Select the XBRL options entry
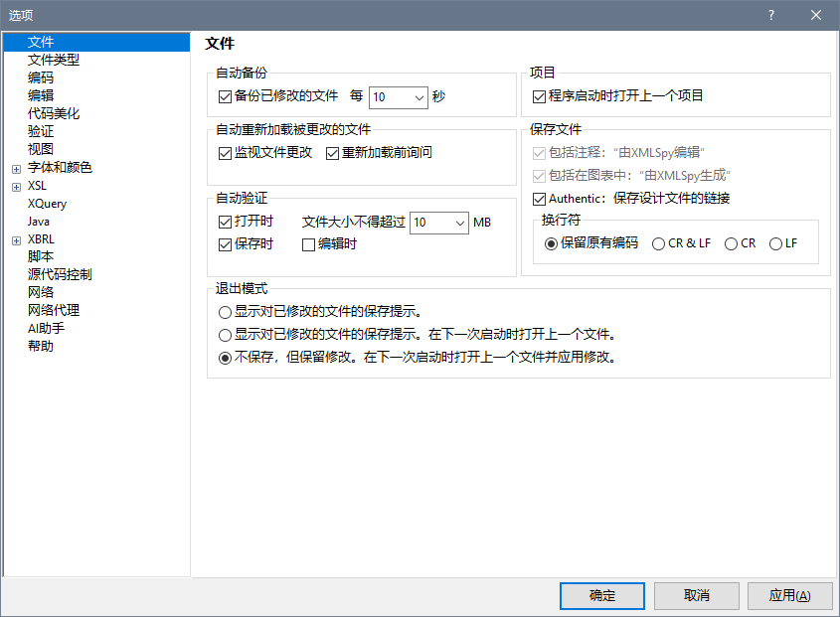The image size is (840, 617). point(41,238)
